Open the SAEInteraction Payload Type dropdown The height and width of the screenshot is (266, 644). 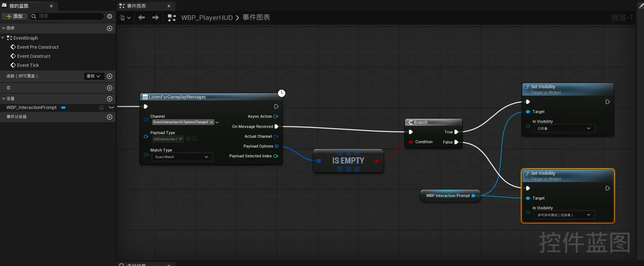click(x=168, y=139)
